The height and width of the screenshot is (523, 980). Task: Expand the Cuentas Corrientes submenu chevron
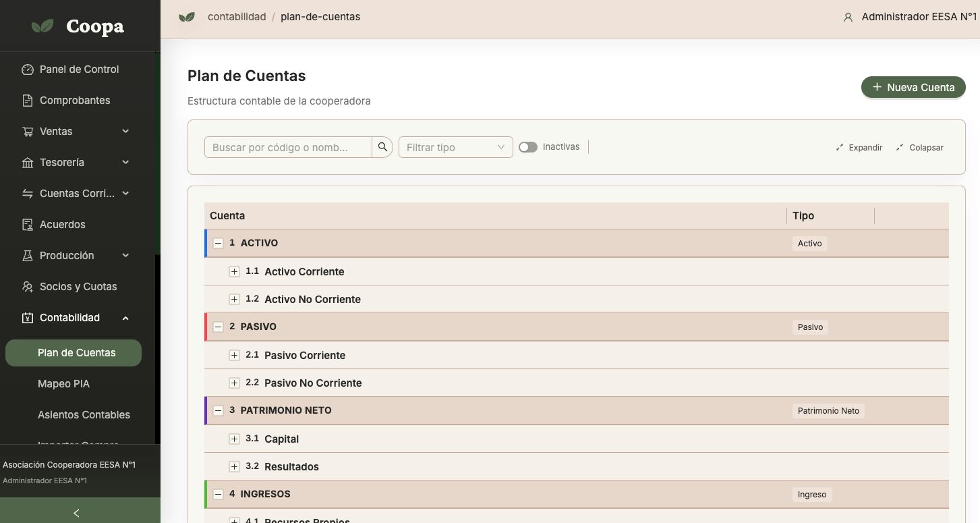[125, 194]
